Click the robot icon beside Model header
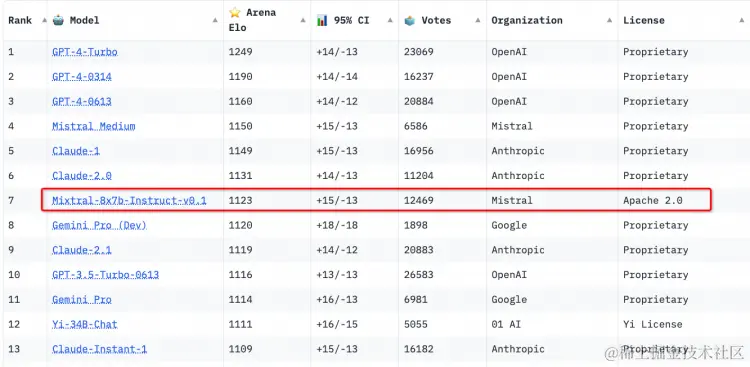 pos(58,20)
